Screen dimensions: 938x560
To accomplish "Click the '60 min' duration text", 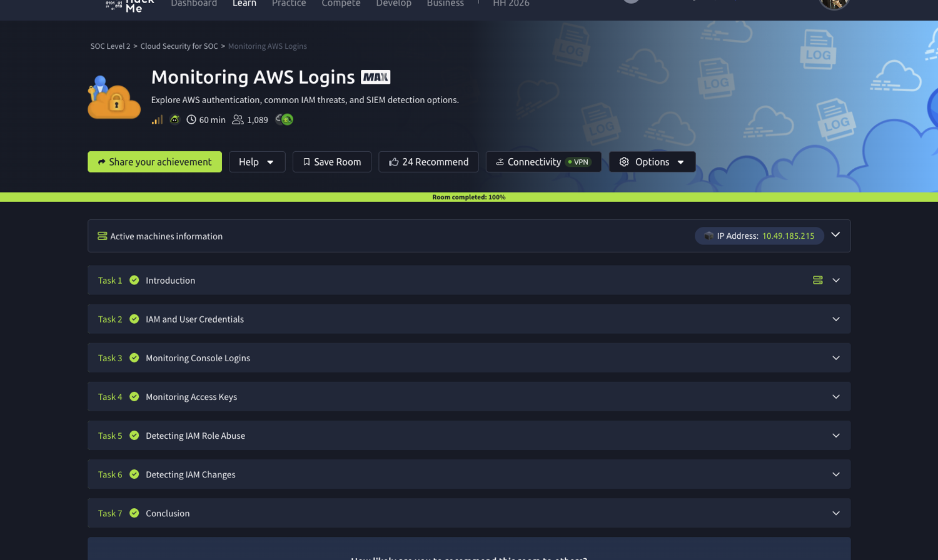I will pos(212,120).
